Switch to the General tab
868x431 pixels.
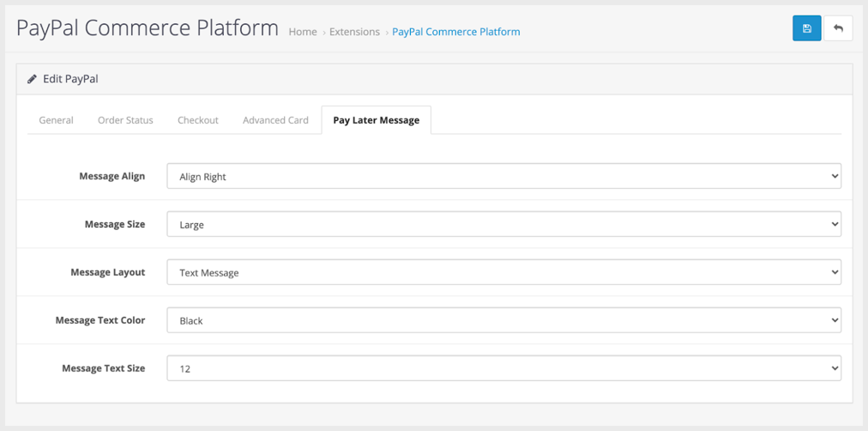click(x=56, y=120)
